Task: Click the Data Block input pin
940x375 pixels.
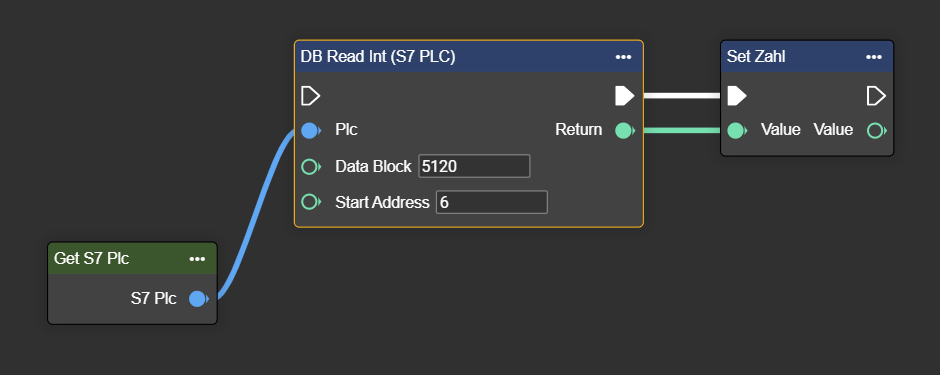Action: [x=311, y=167]
